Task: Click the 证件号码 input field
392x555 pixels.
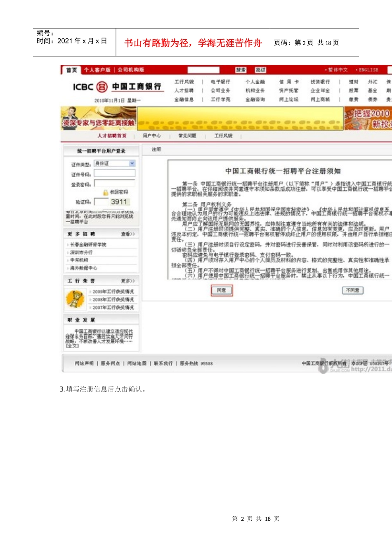Action: (x=115, y=174)
